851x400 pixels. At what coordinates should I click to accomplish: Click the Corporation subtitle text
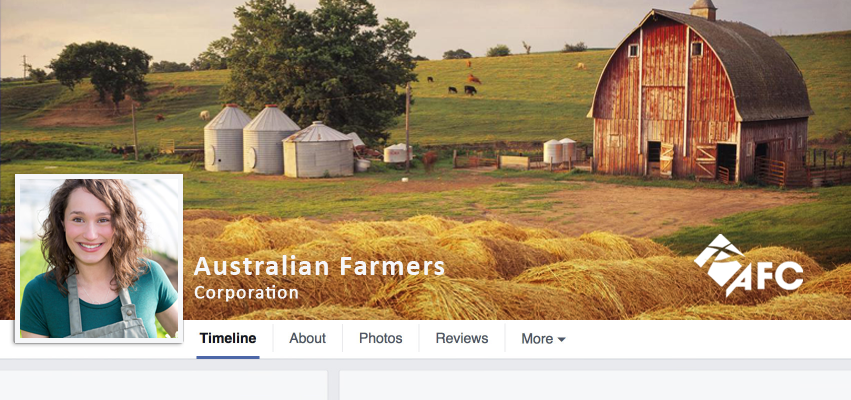246,293
